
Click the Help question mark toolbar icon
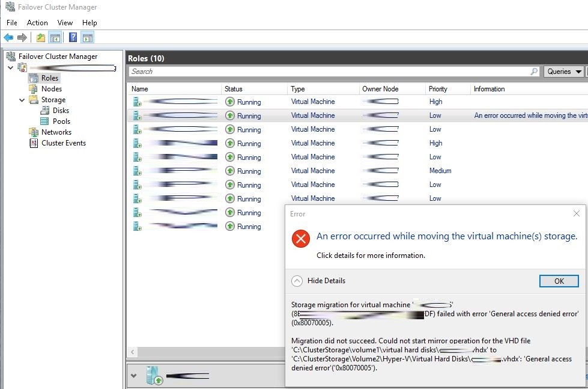(x=73, y=38)
